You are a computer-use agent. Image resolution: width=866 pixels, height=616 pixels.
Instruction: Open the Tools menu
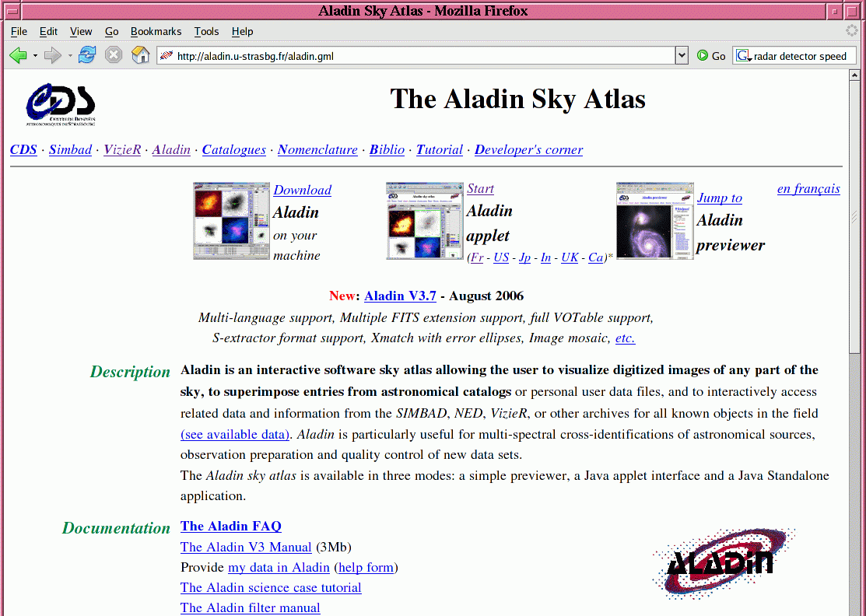(x=206, y=31)
